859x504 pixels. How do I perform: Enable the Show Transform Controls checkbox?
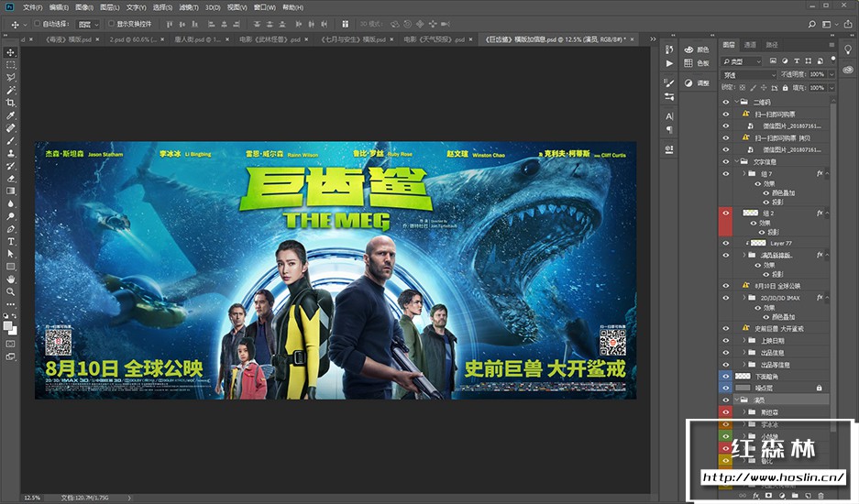click(x=111, y=24)
